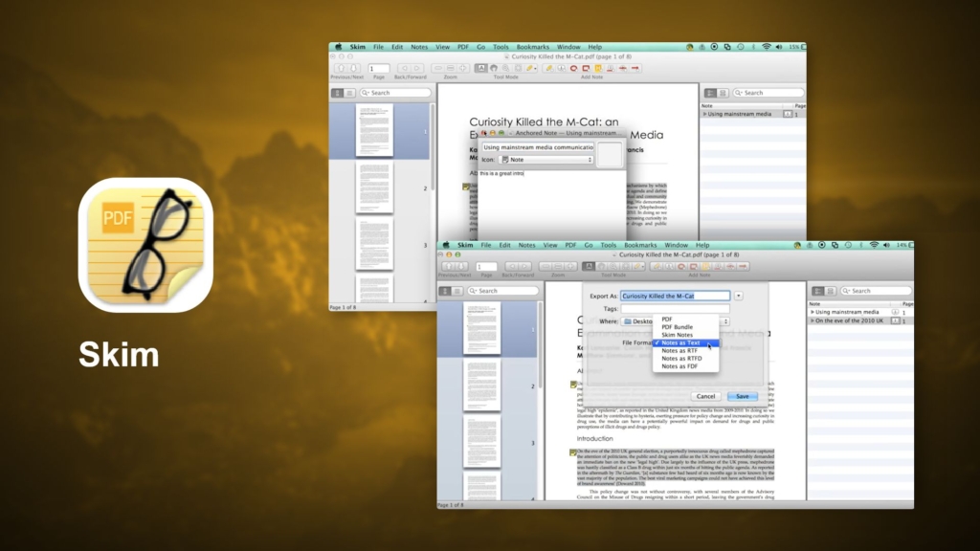
Task: Show notes list in front window right sidebar
Action: pyautogui.click(x=818, y=291)
